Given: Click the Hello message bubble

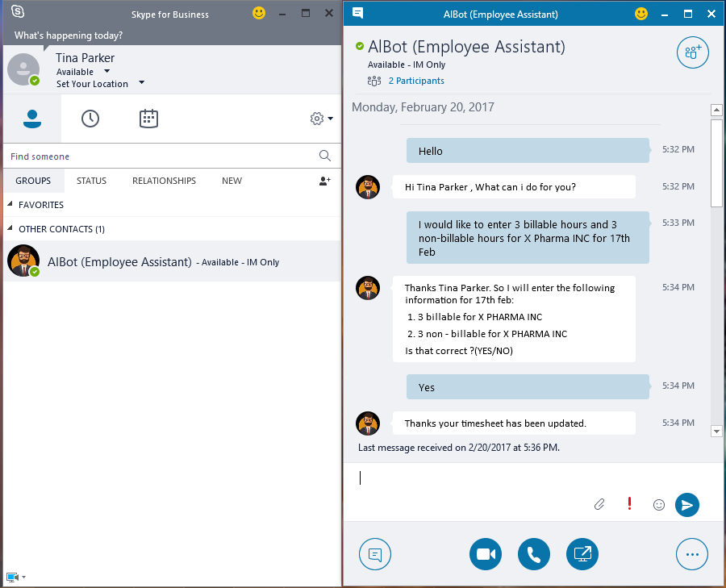Looking at the screenshot, I should tap(528, 151).
